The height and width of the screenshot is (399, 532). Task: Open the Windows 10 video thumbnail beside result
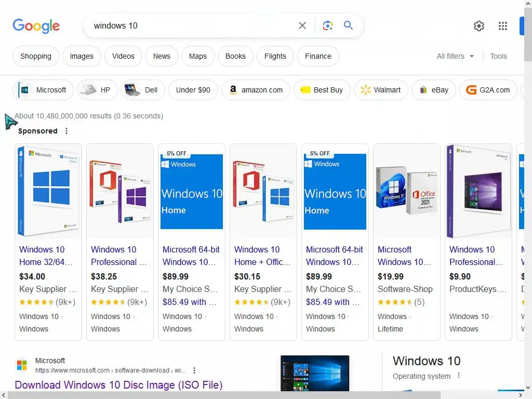315,373
